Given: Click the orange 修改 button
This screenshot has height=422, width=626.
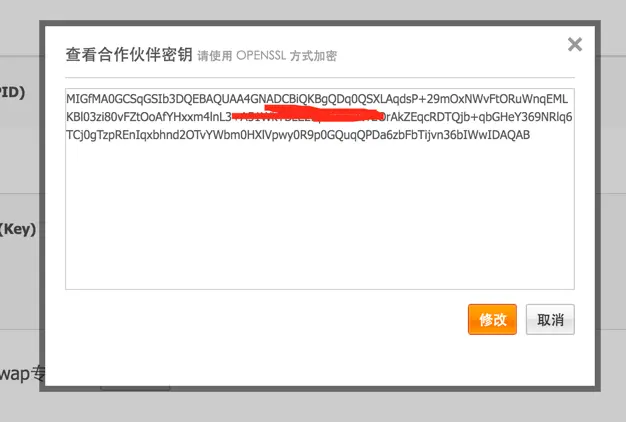Looking at the screenshot, I should [x=492, y=319].
